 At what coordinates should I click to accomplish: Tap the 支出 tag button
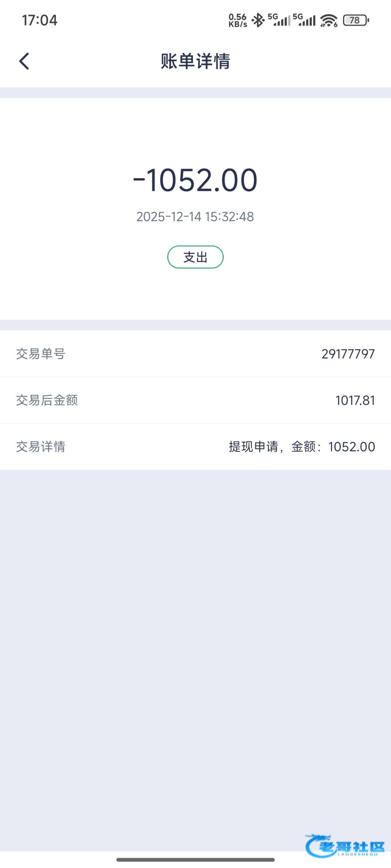point(195,257)
